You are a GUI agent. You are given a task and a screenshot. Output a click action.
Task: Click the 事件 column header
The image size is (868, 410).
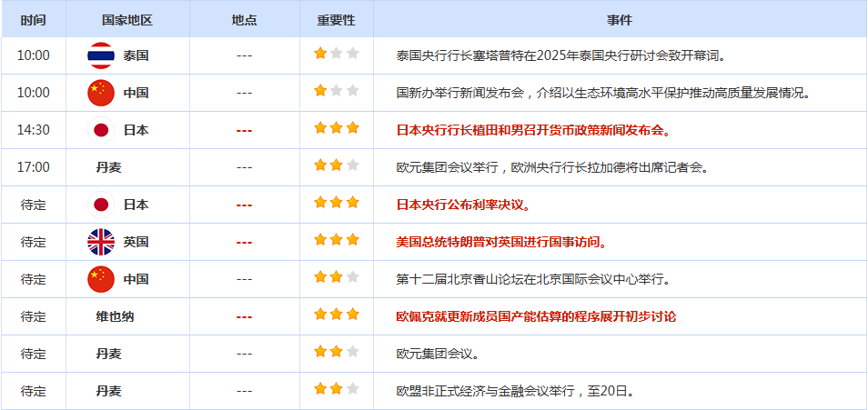click(x=619, y=19)
